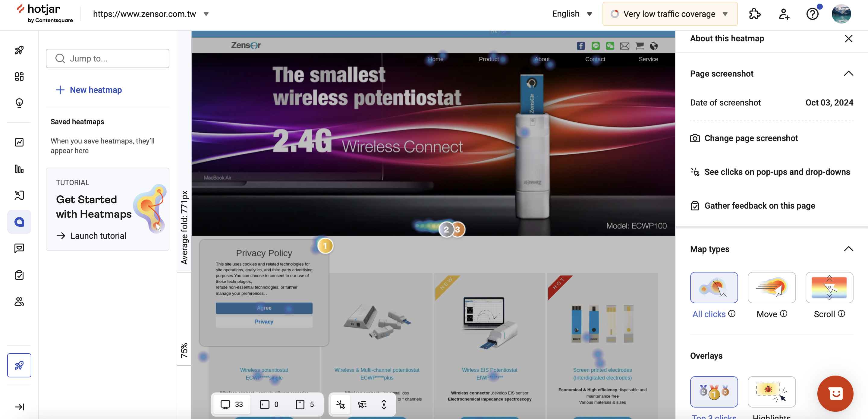Click the Wirless EIS Potentiostat product link
Image resolution: width=868 pixels, height=419 pixels.
[489, 373]
